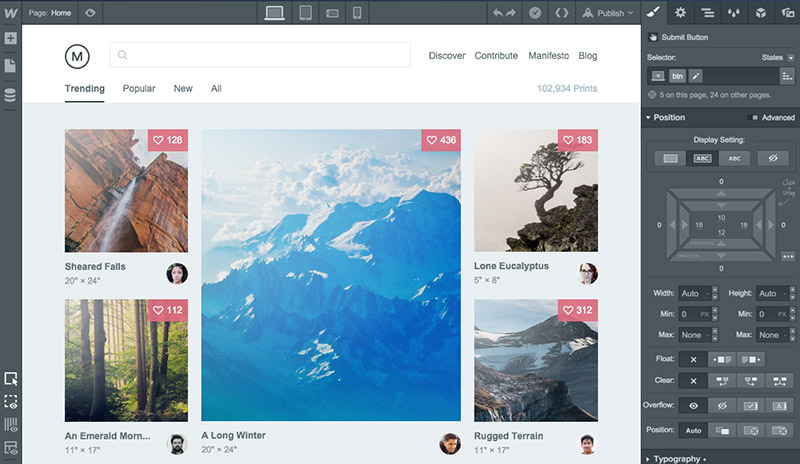
Task: Open the States dropdown
Action: pyautogui.click(x=776, y=58)
